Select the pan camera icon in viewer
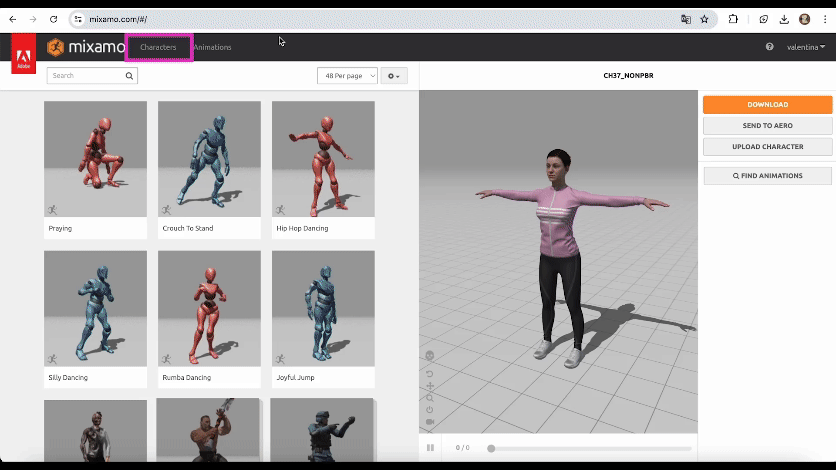836x470 pixels. pos(430,386)
